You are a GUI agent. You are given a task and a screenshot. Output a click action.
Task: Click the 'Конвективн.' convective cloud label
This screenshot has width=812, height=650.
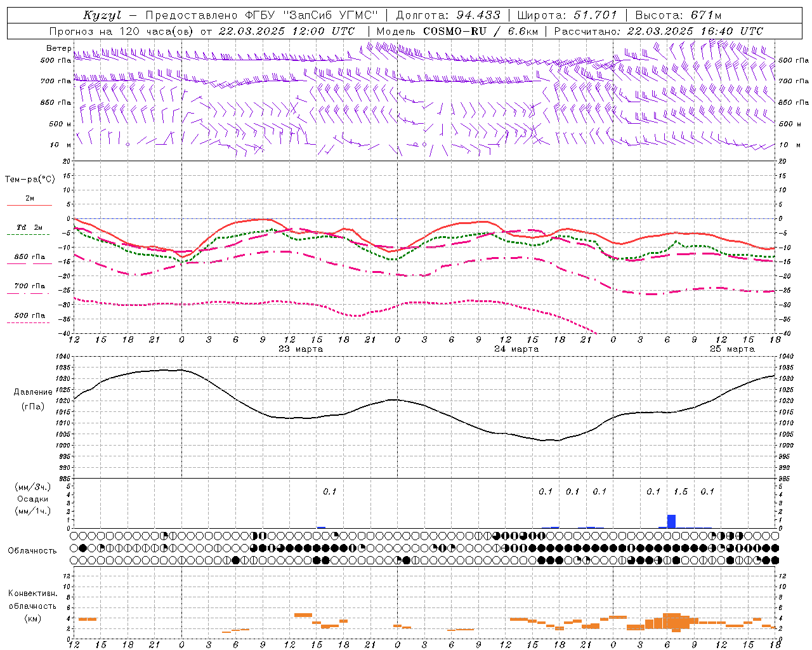[32, 594]
